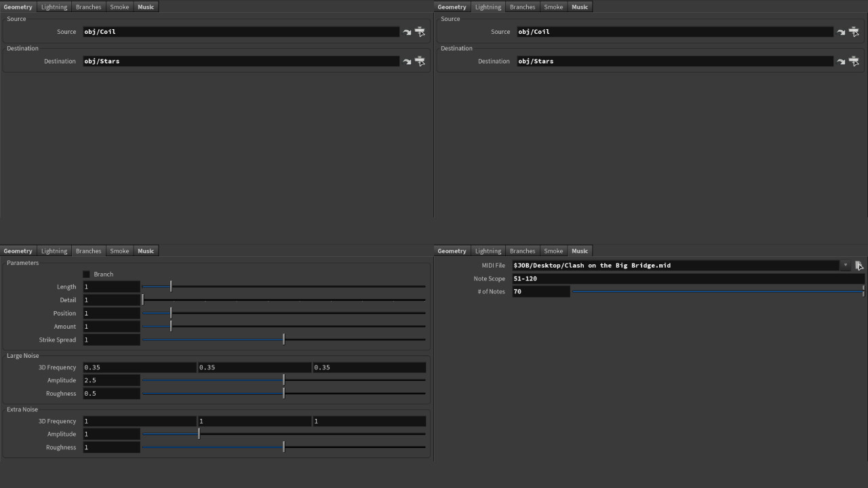Screen dimensions: 868x488
Task: Click second Large Noise 3D Frequency field
Action: tap(254, 367)
